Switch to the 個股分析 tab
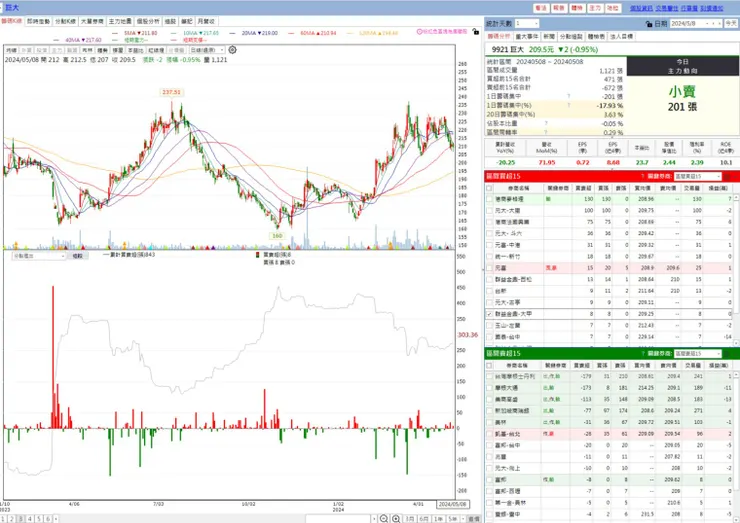Screen dimensions: 740x523 (x=148, y=21)
